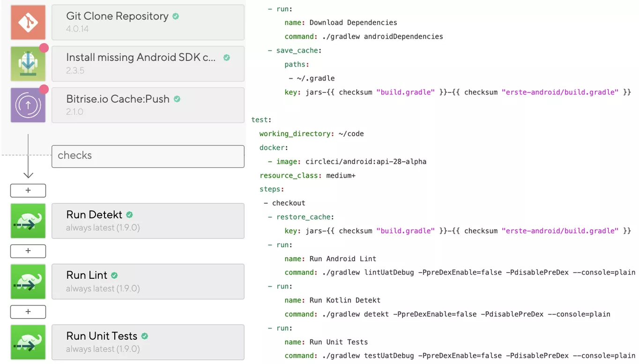The height and width of the screenshot is (364, 639).
Task: Click the Run Detekt gradle icon
Action: tap(28, 221)
